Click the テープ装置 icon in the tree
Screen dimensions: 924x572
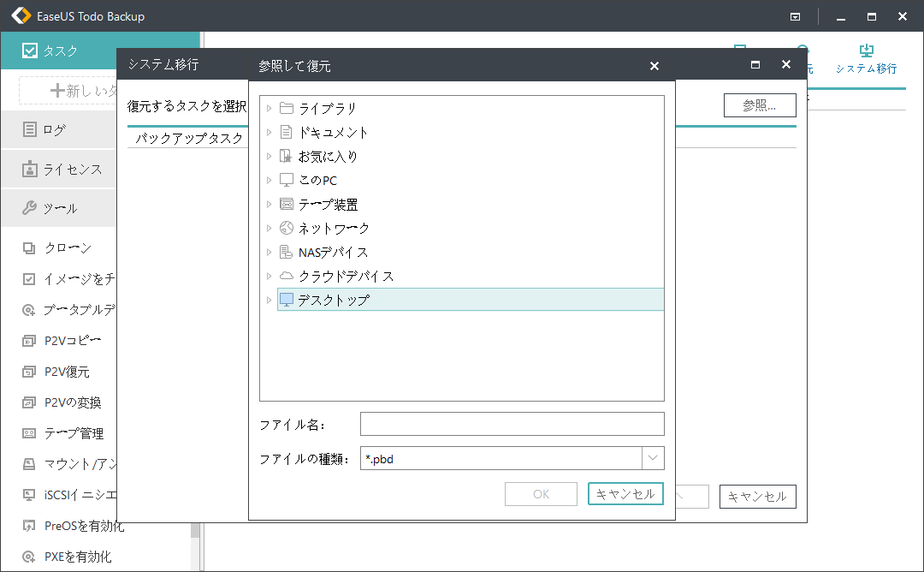point(287,204)
